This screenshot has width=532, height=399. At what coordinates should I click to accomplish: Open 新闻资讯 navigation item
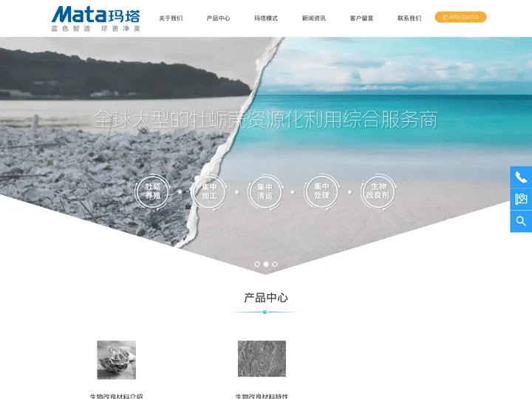314,18
